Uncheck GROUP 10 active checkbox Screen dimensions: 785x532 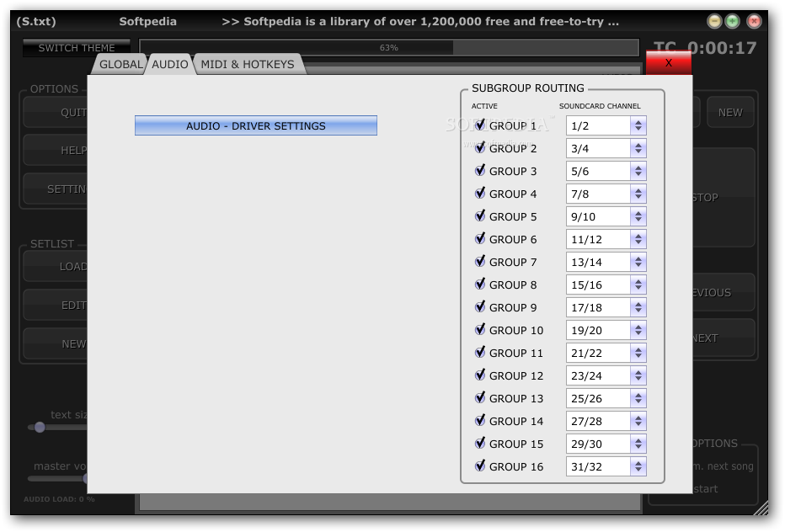coord(479,330)
